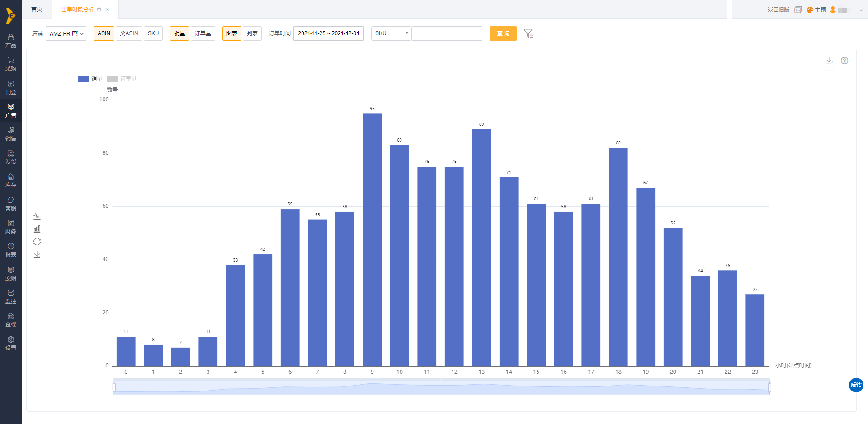This screenshot has width=868, height=424.
Task: Open the 反馈 feedback button
Action: point(856,385)
